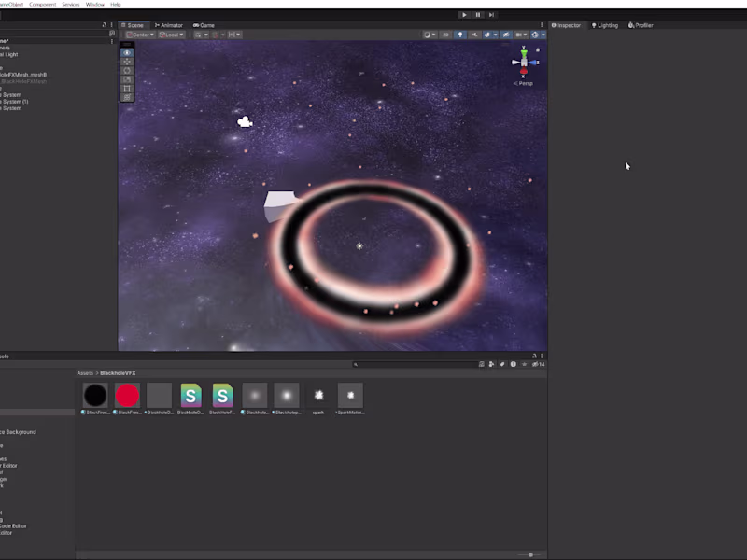The image size is (747, 560).
Task: Select the Scale tool in scene toolbar
Action: point(127,79)
